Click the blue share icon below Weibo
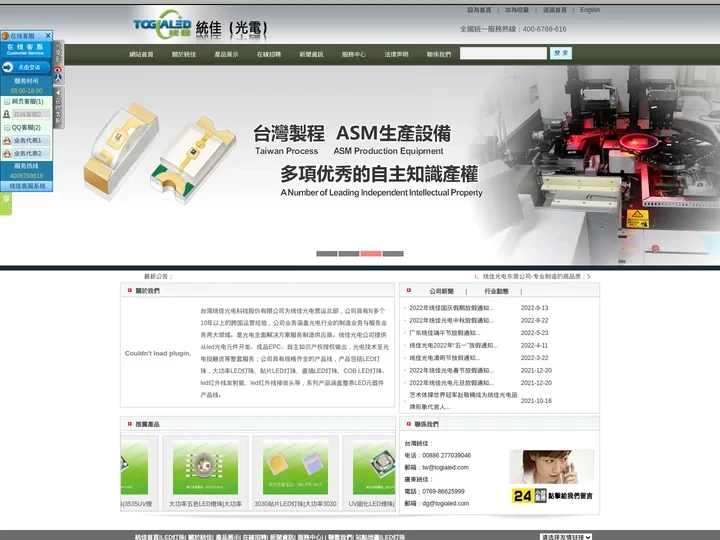The width and height of the screenshot is (720, 540). pos(58,78)
